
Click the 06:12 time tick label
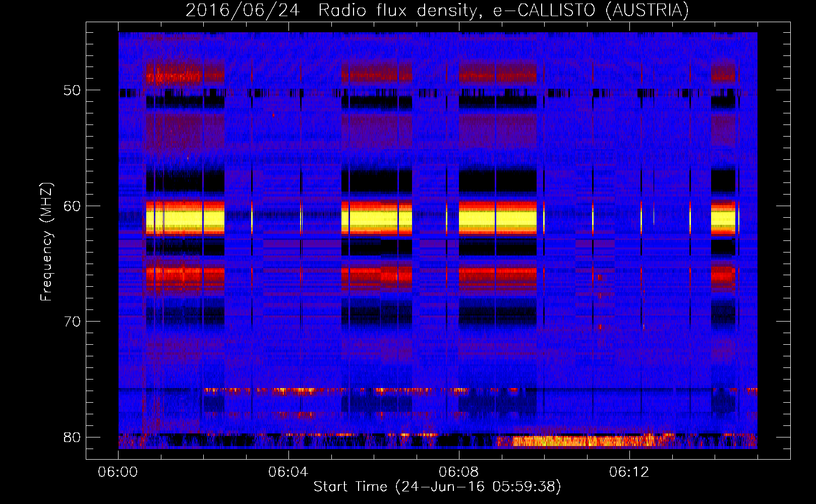pyautogui.click(x=629, y=472)
